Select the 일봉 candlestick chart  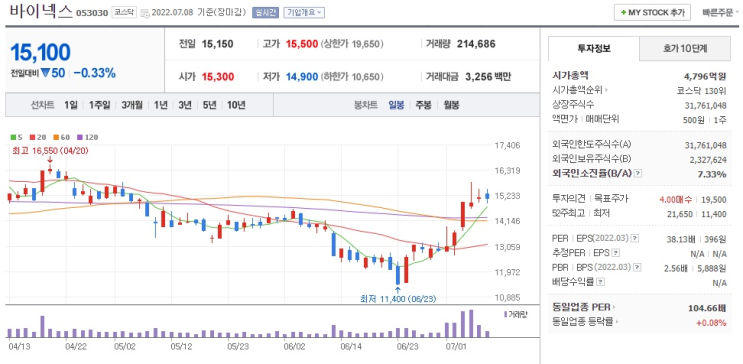(x=396, y=105)
